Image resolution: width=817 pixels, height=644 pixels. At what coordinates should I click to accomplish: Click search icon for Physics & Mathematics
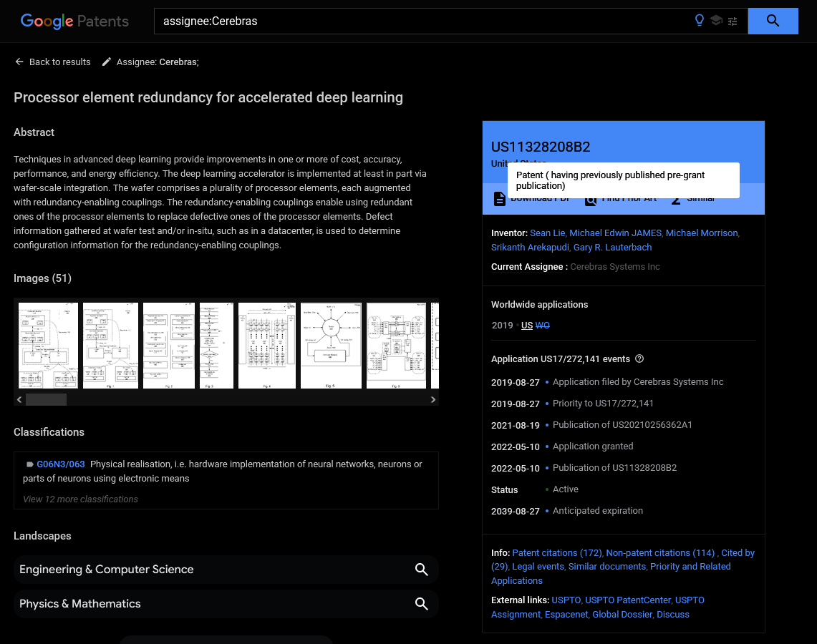(x=422, y=604)
